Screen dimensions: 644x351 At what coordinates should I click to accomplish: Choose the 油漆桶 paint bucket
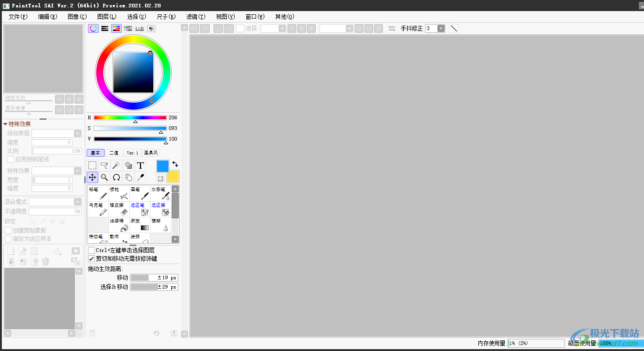(x=119, y=225)
